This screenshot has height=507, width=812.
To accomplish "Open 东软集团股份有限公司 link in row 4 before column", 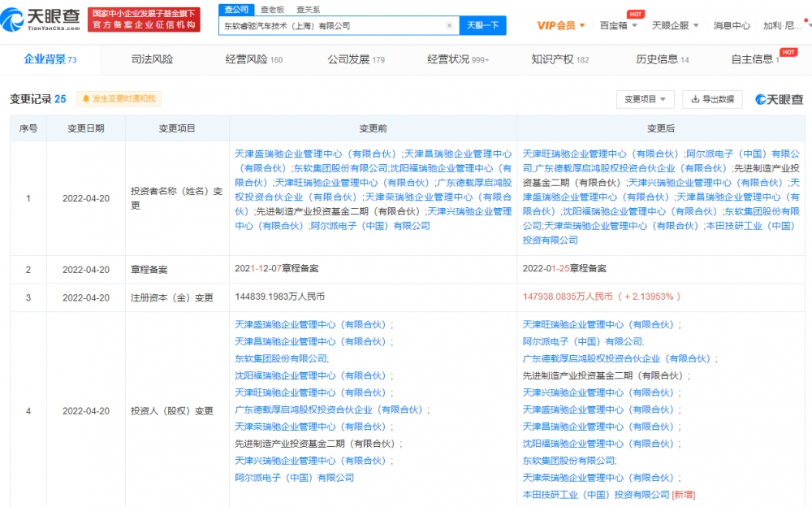I will (280, 358).
